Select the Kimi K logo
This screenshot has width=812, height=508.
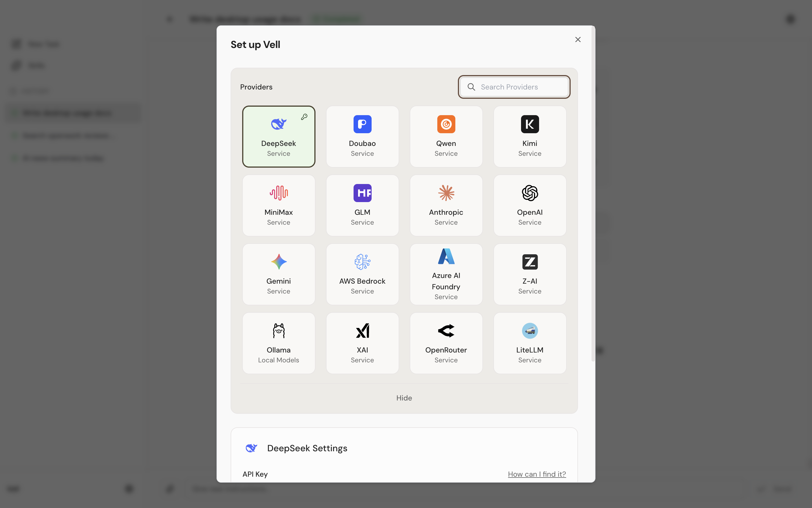click(530, 124)
